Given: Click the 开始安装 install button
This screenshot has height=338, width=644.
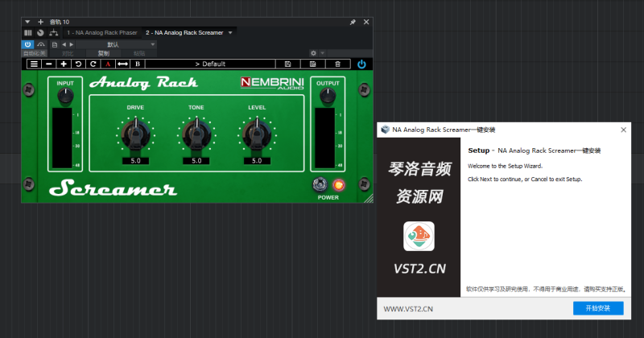Looking at the screenshot, I should [x=598, y=308].
